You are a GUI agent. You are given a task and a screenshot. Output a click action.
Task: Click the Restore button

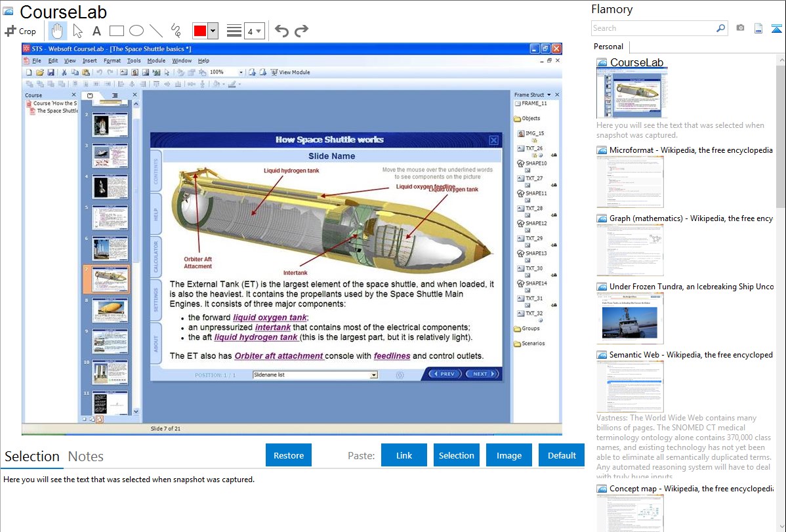(x=289, y=455)
